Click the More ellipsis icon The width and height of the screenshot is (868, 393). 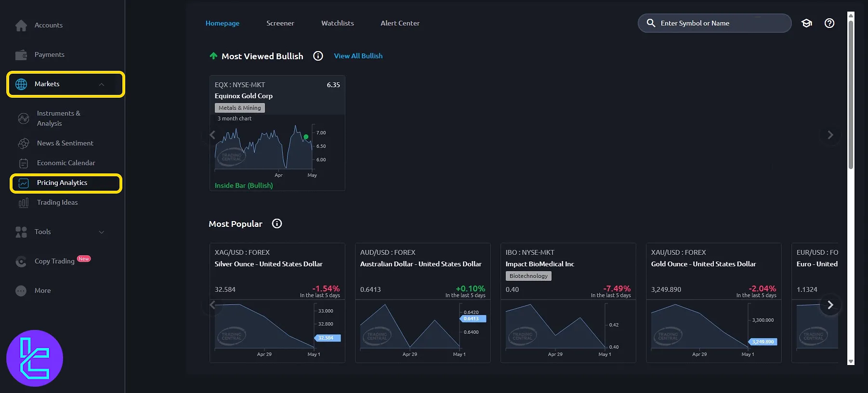pyautogui.click(x=21, y=291)
